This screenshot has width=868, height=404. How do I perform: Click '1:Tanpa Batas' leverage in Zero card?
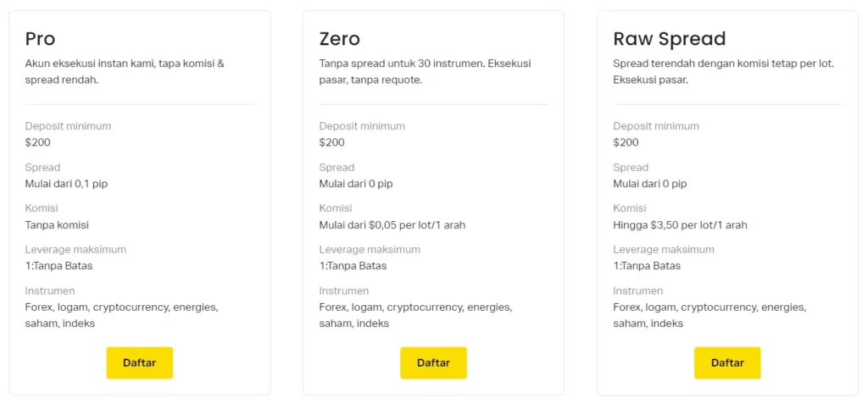pyautogui.click(x=353, y=266)
